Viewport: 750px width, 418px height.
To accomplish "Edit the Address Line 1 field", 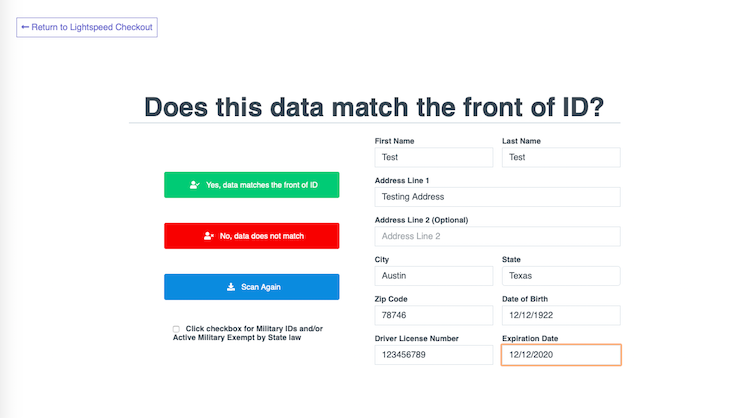I will coord(497,197).
